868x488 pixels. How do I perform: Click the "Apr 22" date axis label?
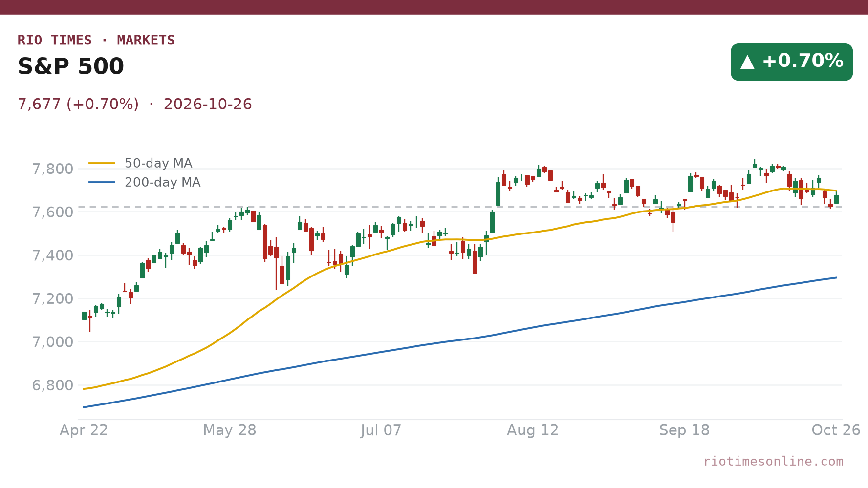coord(84,430)
